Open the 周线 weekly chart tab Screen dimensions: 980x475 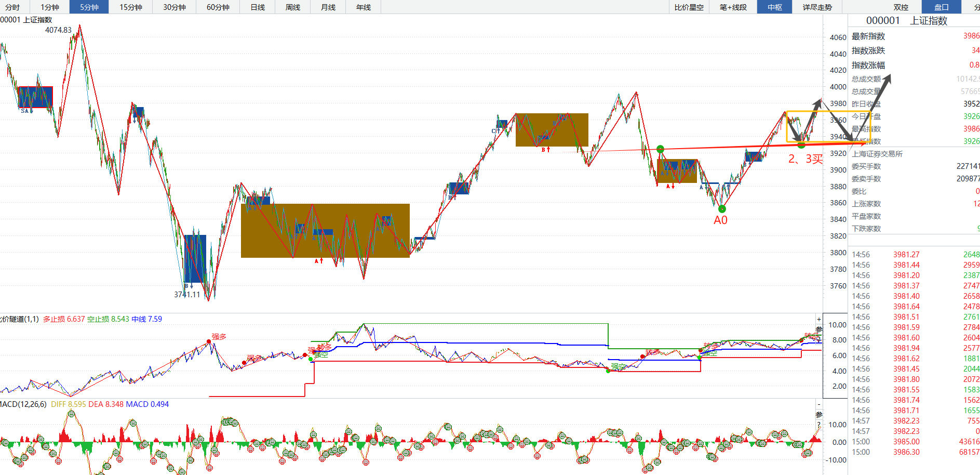[293, 7]
